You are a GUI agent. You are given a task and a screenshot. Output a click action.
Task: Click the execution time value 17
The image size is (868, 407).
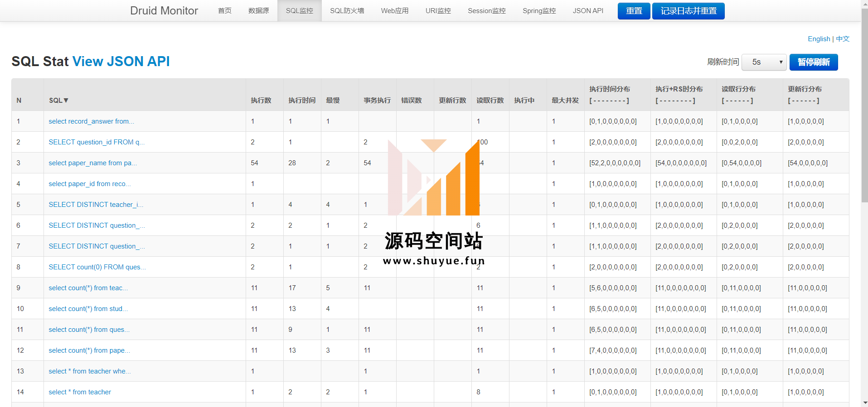click(x=292, y=288)
